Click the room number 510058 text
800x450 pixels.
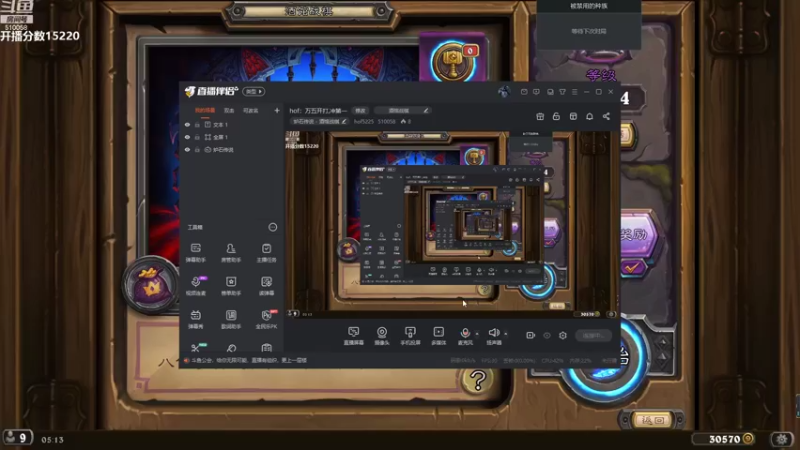pyautogui.click(x=386, y=121)
